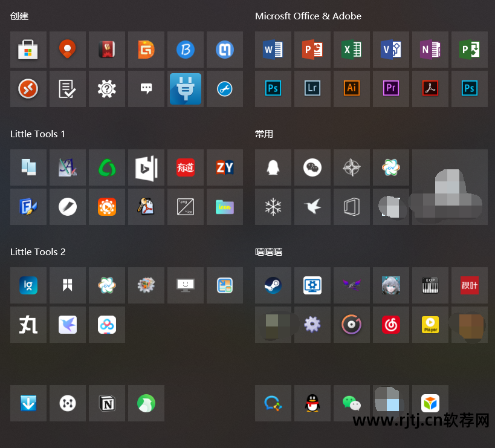Open the snowflake tile
Screen dimensions: 495x448
273,207
